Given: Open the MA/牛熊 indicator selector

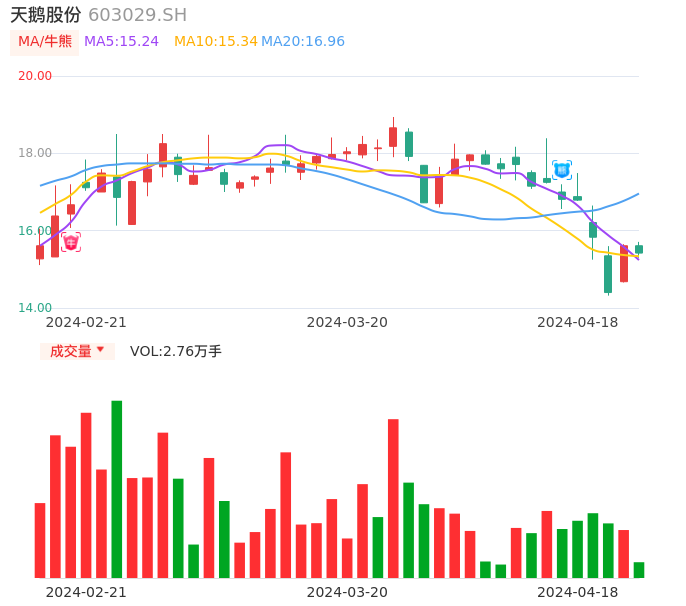Looking at the screenshot, I should (45, 41).
